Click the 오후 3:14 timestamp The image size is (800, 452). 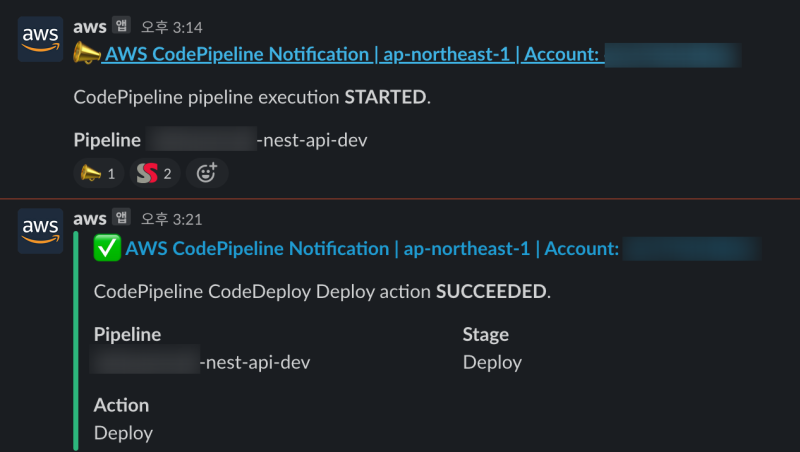pyautogui.click(x=168, y=26)
